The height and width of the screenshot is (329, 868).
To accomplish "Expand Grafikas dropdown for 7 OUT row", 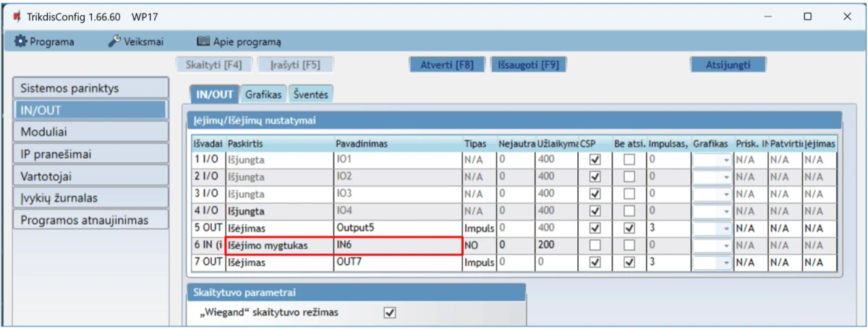I will pos(727,264).
